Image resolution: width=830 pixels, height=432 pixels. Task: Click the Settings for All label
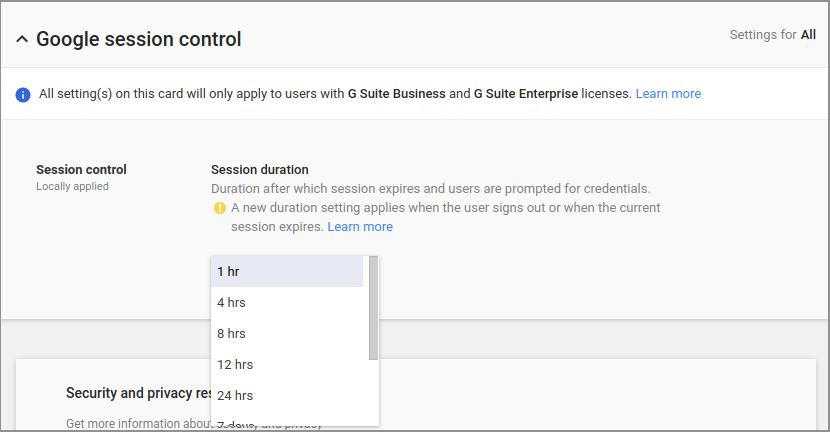coord(772,35)
